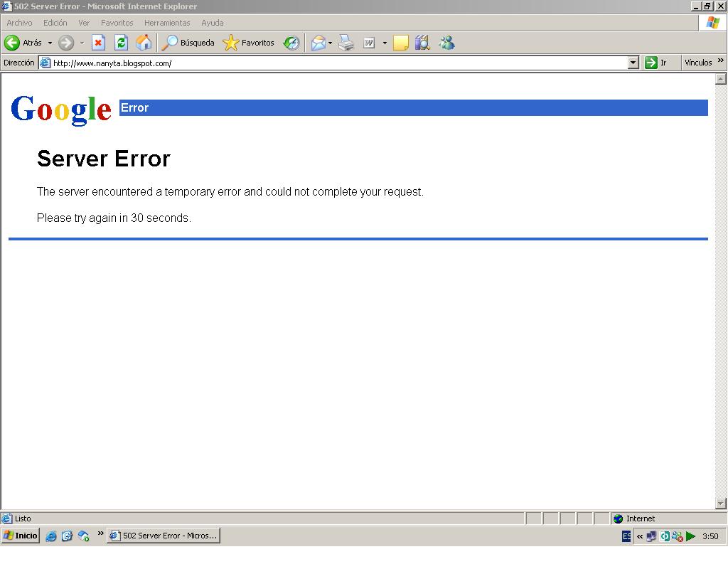This screenshot has height=569, width=728.
Task: Open the Archivo menu
Action: [x=19, y=23]
